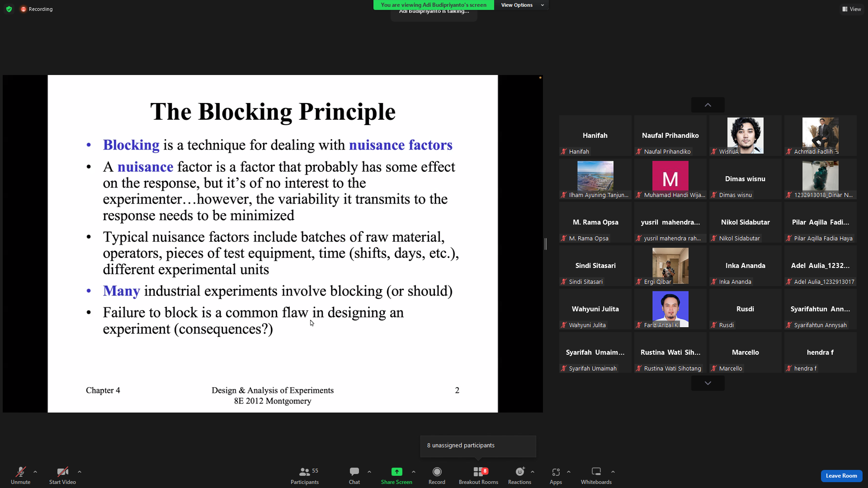Leave Room via blue button
Screen dimensions: 868x488
coord(841,476)
